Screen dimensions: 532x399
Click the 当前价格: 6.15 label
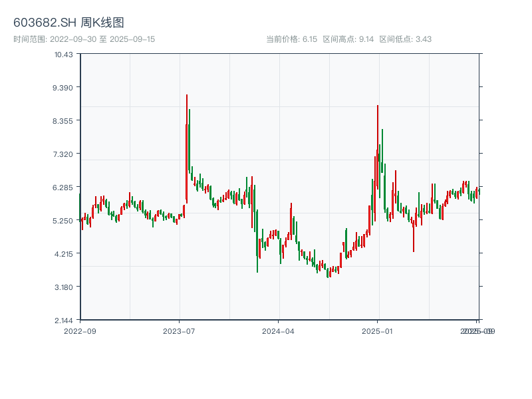291,39
